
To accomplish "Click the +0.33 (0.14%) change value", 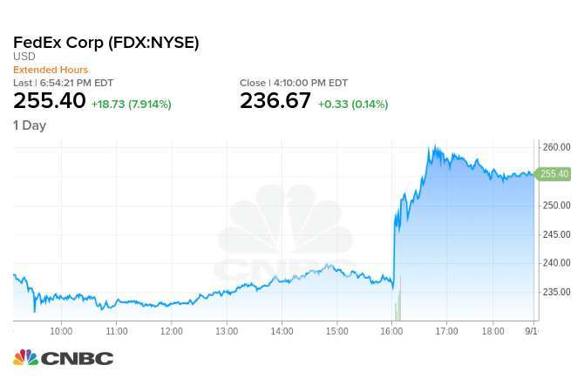I will tap(353, 105).
